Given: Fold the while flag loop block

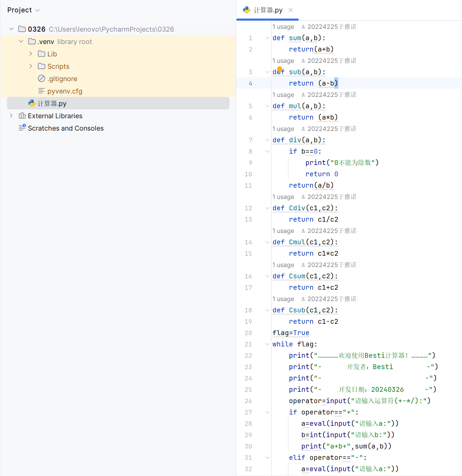Looking at the screenshot, I should point(267,344).
